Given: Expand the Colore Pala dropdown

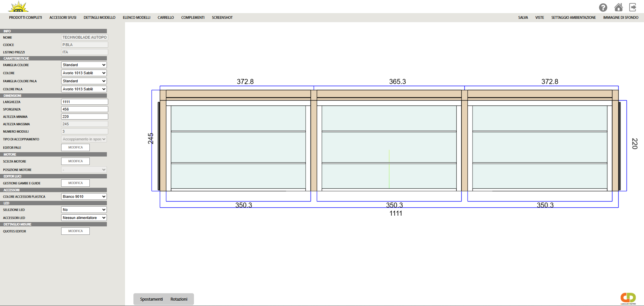Looking at the screenshot, I should (84, 89).
